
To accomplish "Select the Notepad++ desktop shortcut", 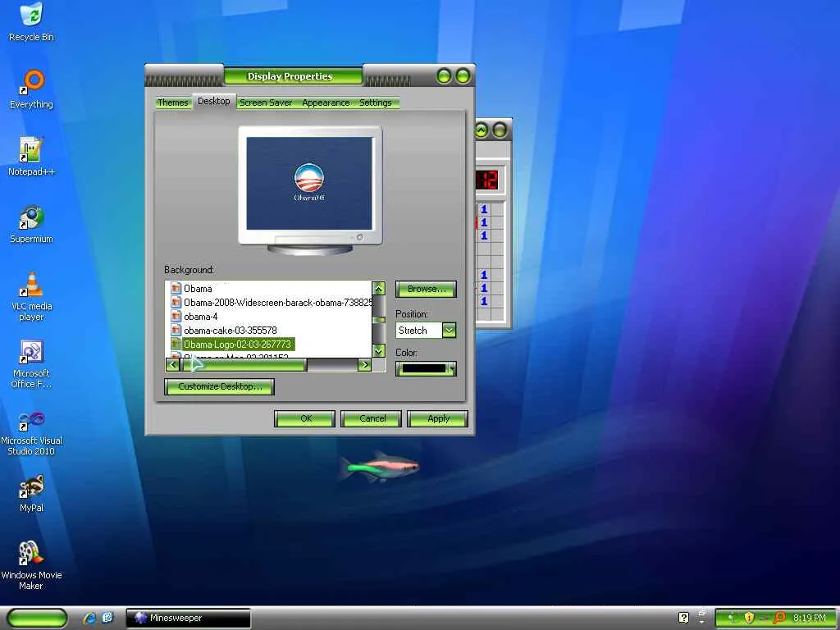I will pyautogui.click(x=32, y=157).
